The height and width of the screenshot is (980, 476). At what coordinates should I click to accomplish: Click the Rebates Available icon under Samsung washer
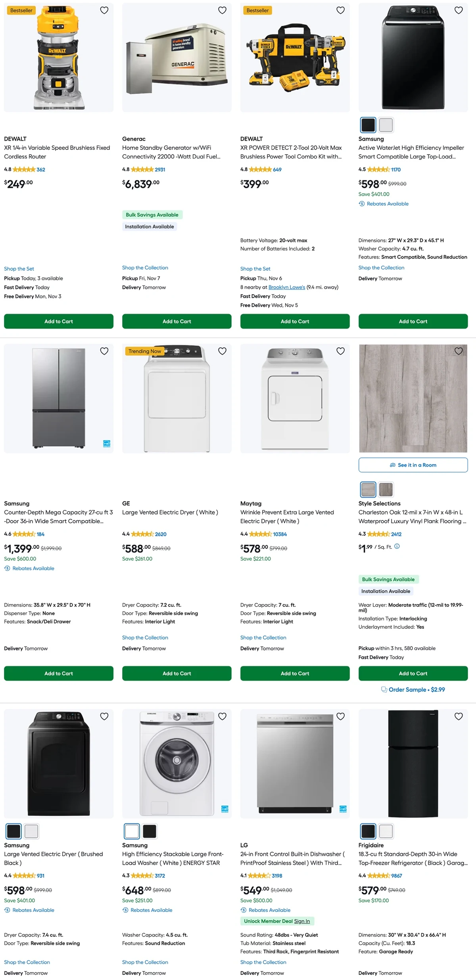361,203
